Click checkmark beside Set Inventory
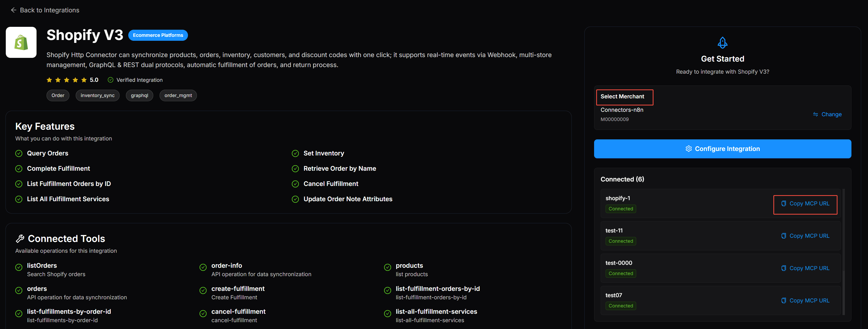Viewport: 868px width, 329px height. coord(295,153)
